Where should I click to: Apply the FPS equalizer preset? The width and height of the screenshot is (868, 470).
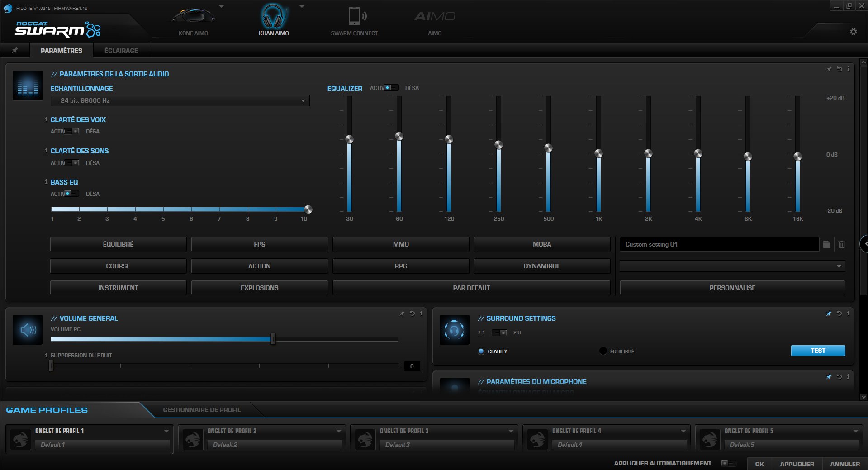pos(259,244)
